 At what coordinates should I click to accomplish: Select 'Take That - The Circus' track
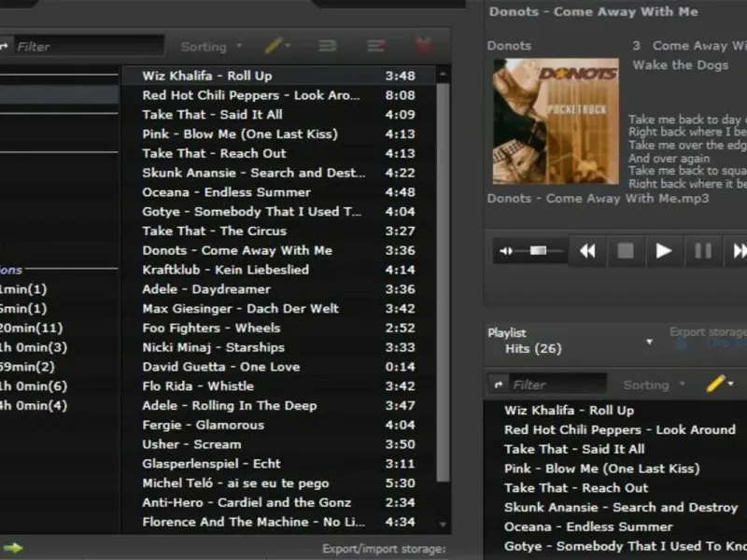coord(278,231)
